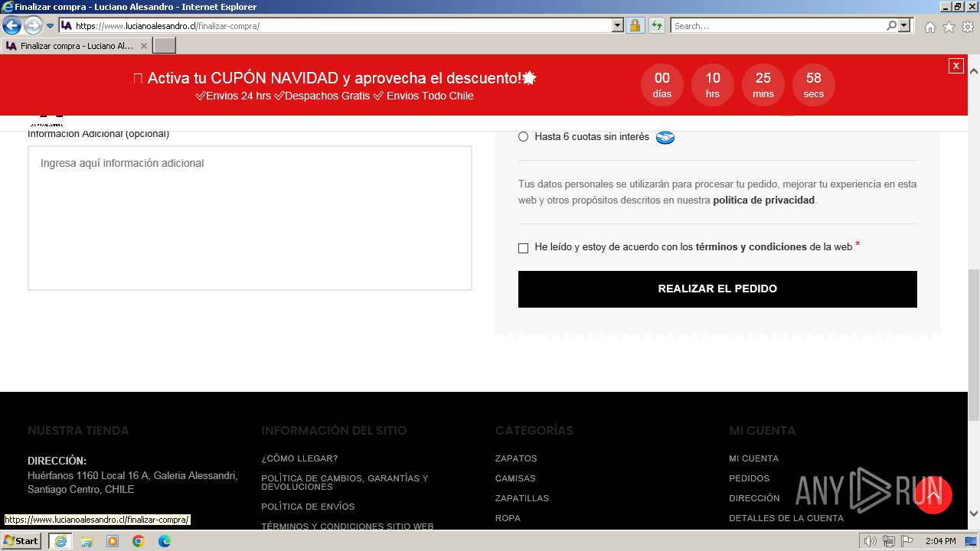Click the refresh page icon
The width and height of the screenshot is (980, 551).
pyautogui.click(x=656, y=25)
